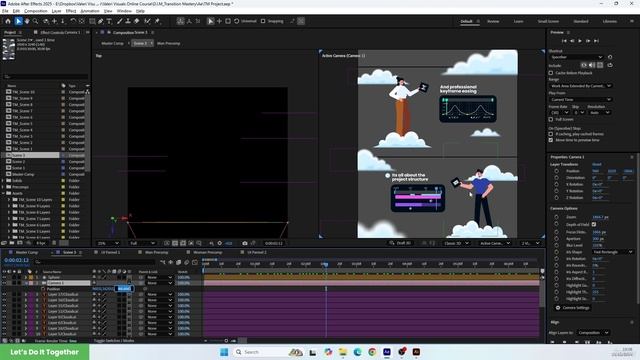
Task: Open the Range dropdown in Preview
Action: (580, 86)
